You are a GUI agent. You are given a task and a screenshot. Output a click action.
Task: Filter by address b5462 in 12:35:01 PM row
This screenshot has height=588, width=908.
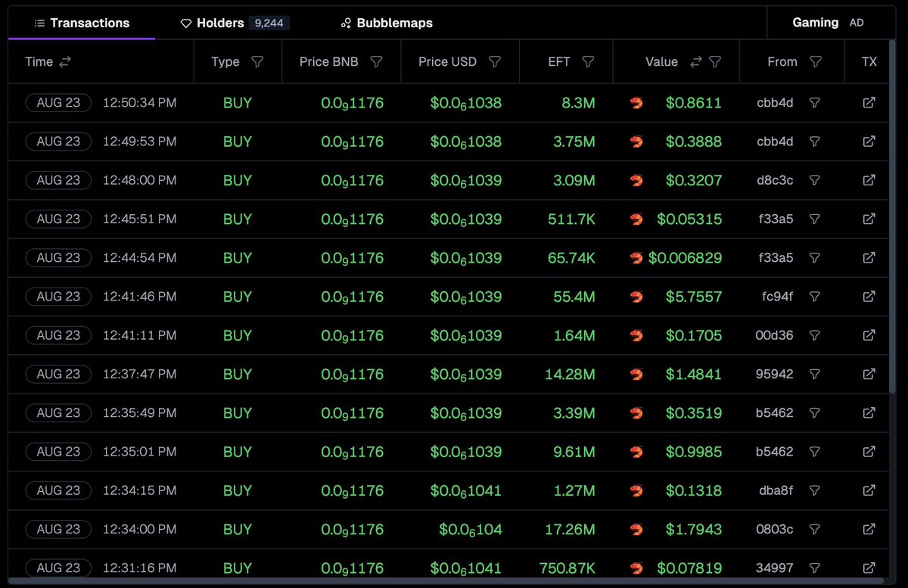815,452
